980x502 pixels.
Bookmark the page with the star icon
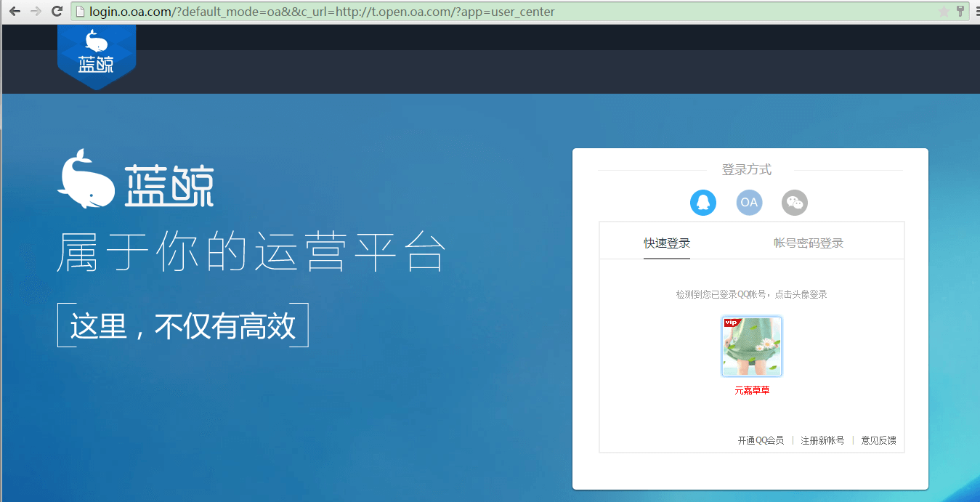[x=944, y=12]
